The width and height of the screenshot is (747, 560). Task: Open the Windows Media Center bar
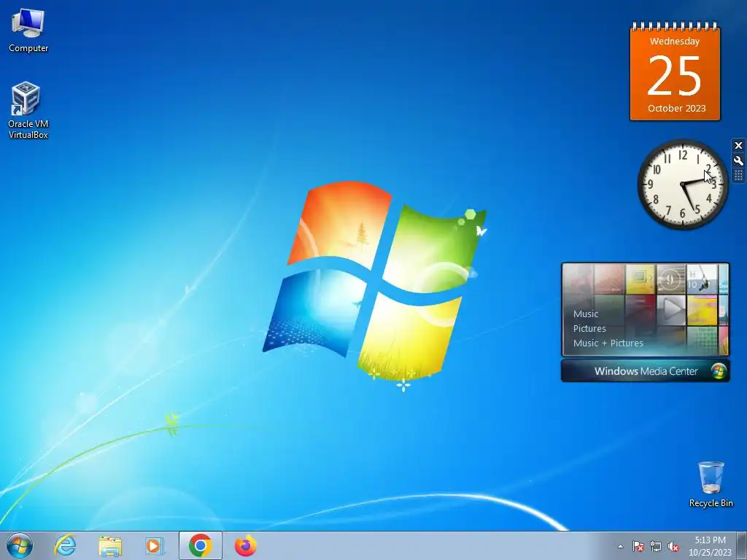646,371
